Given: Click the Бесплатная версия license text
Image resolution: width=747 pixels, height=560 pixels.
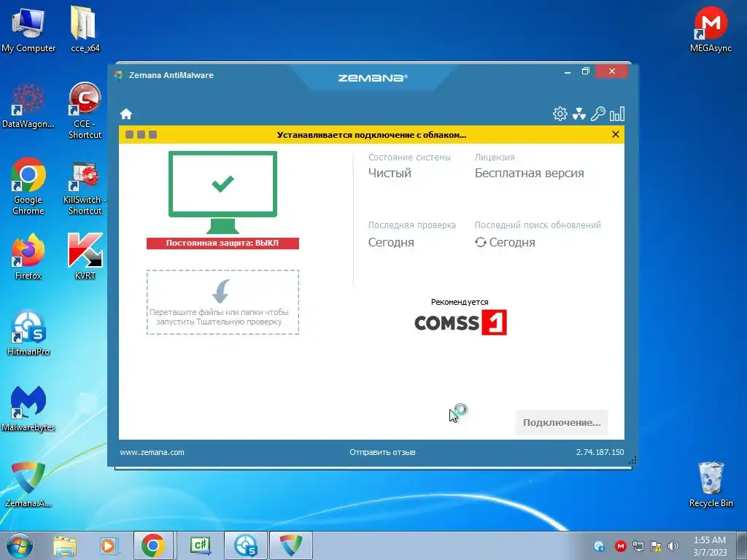Looking at the screenshot, I should (530, 173).
